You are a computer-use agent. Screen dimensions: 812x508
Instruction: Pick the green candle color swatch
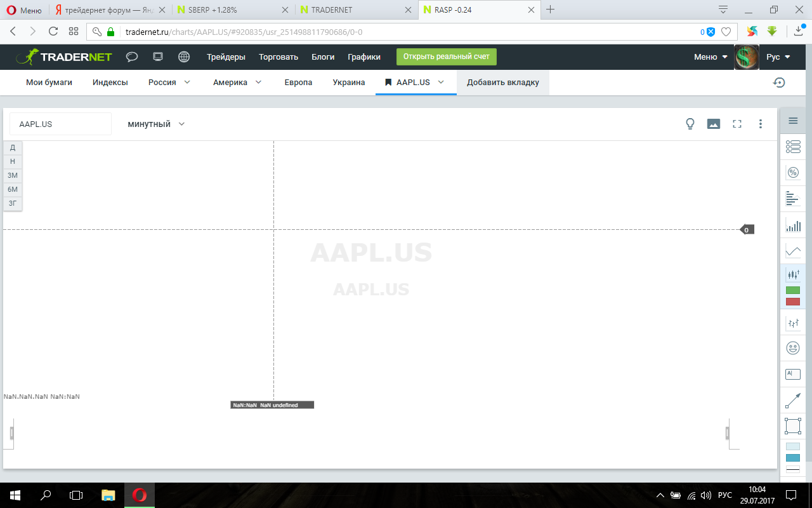793,290
